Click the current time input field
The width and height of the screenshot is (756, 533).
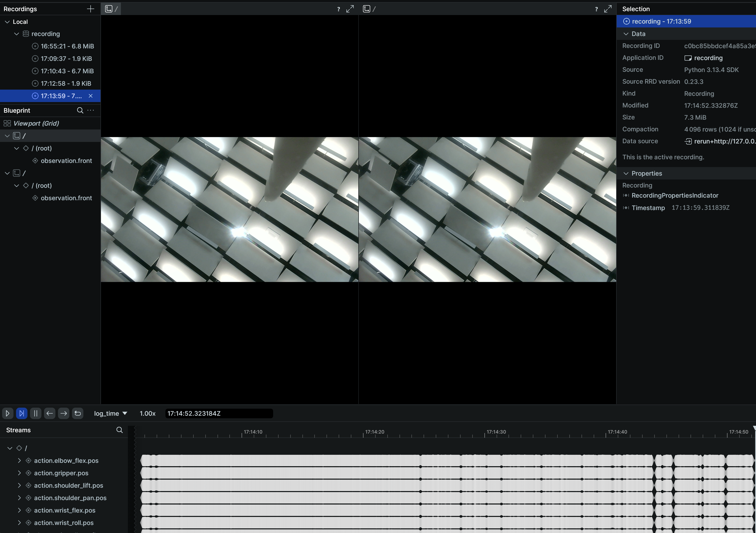coord(219,413)
